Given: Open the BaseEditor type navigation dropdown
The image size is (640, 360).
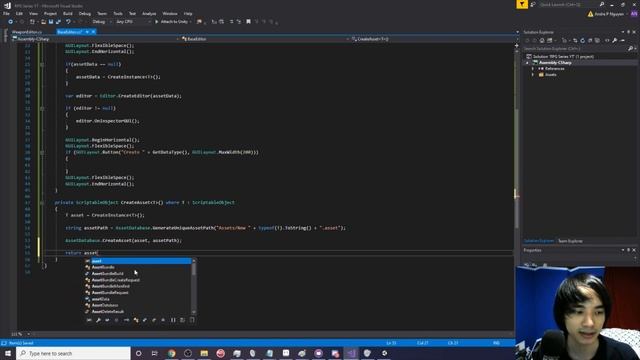Looking at the screenshot, I should click(x=265, y=39).
